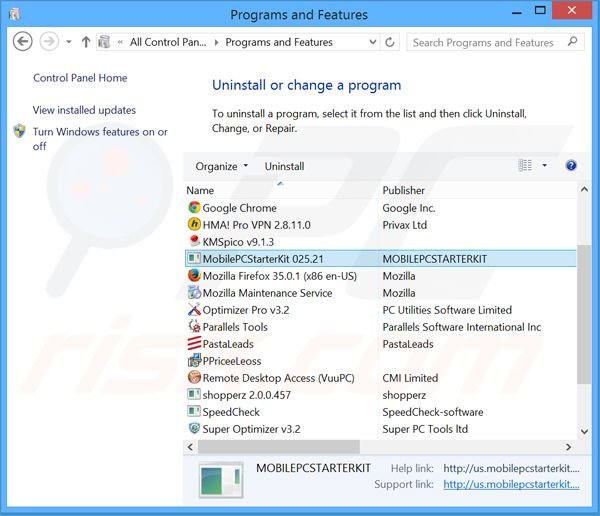Go back with the Back arrow

point(23,41)
